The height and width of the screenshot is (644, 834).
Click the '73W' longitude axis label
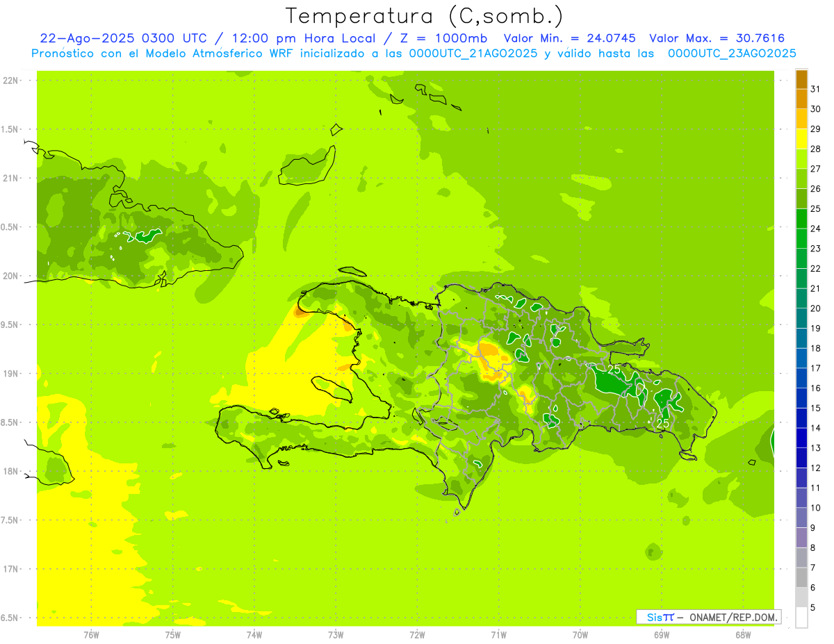click(x=336, y=635)
